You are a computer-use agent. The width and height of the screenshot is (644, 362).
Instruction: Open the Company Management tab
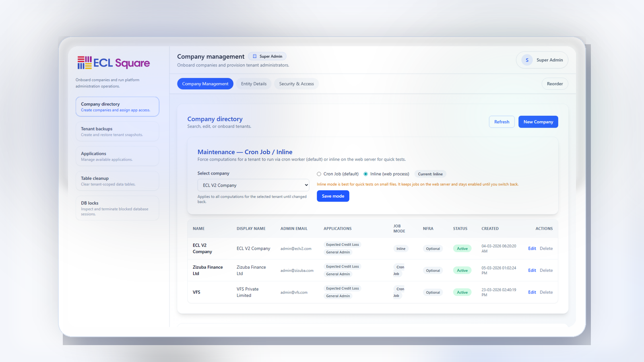pyautogui.click(x=205, y=84)
